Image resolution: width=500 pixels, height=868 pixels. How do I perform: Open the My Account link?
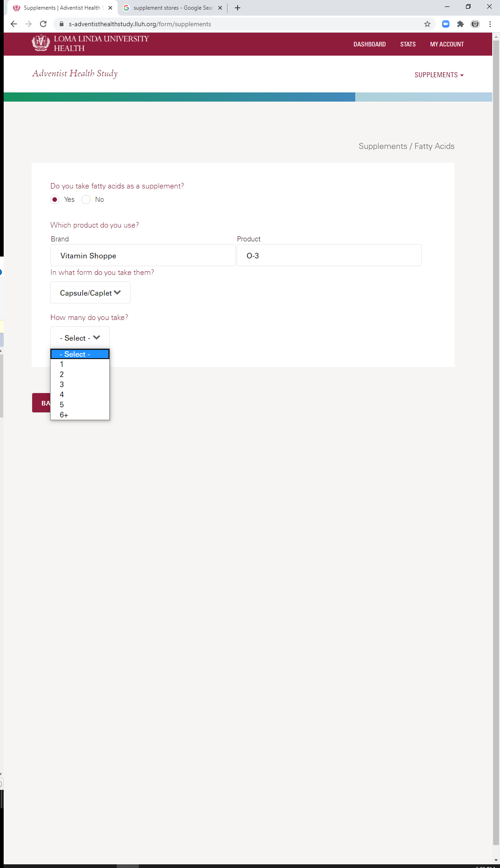(x=447, y=44)
